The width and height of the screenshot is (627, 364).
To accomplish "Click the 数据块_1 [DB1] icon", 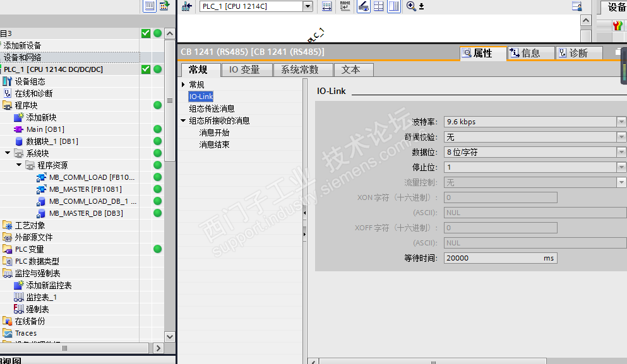I will (x=18, y=141).
